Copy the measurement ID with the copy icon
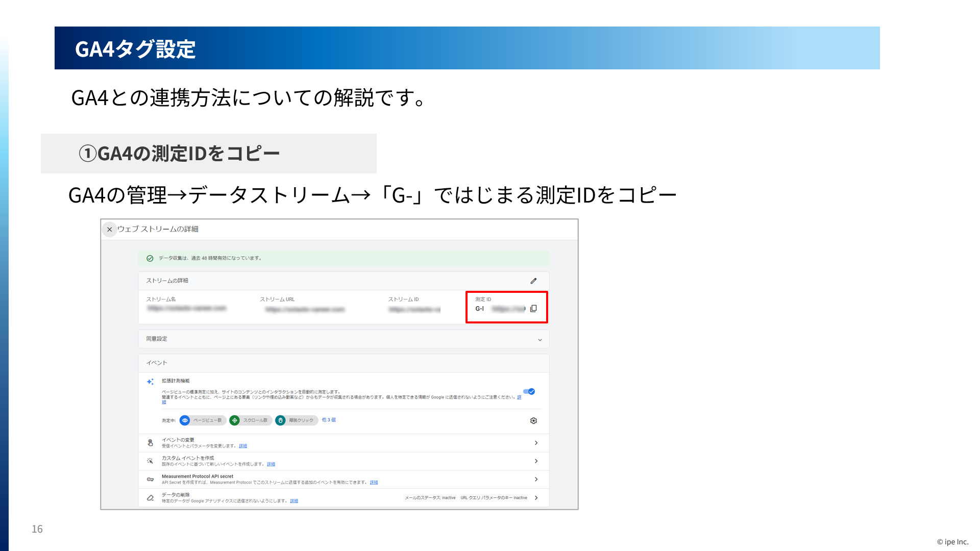Screen dimensions: 980x551 pos(533,309)
